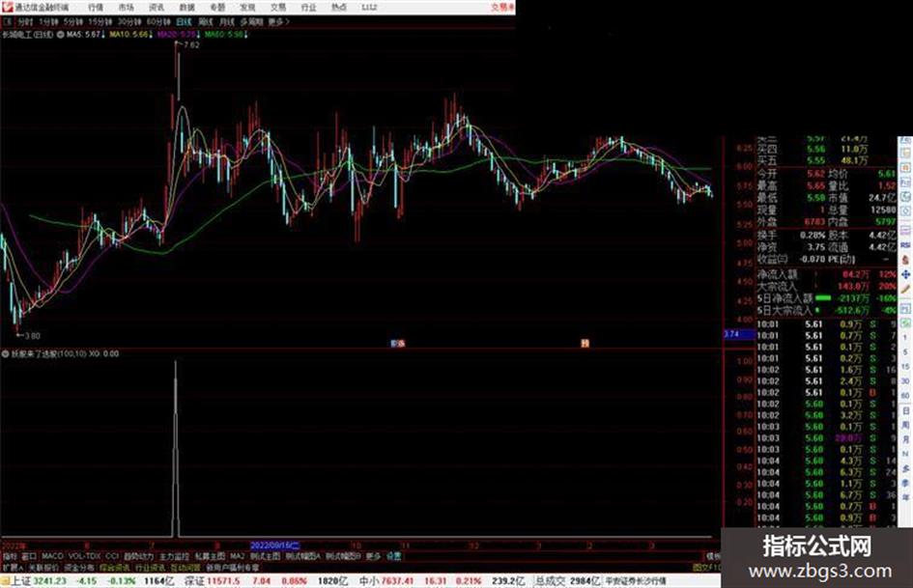
Task: Apply the 趋势动力 indicator
Action: click(138, 556)
